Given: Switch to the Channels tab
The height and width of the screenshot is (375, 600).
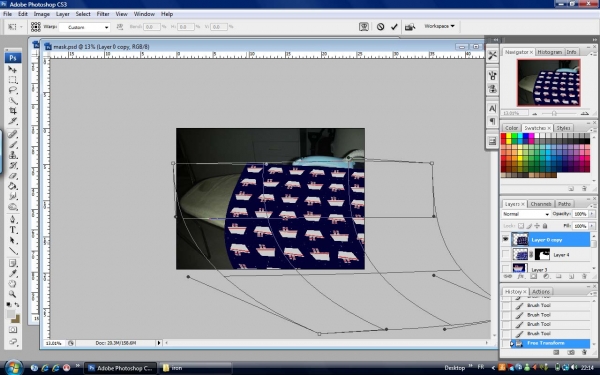Looking at the screenshot, I should (x=541, y=204).
